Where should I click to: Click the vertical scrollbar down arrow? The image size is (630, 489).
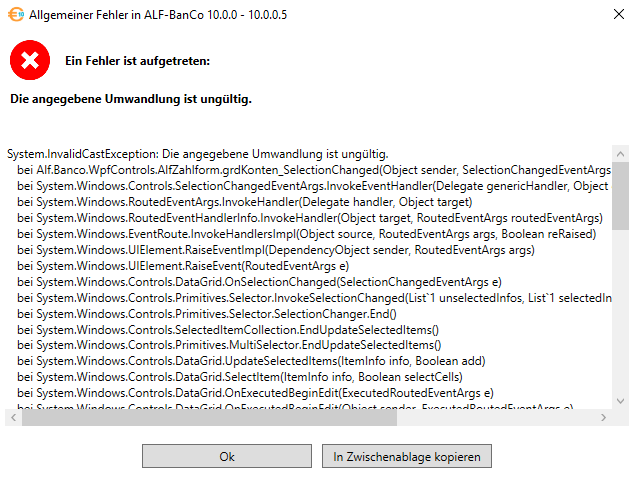pos(620,401)
